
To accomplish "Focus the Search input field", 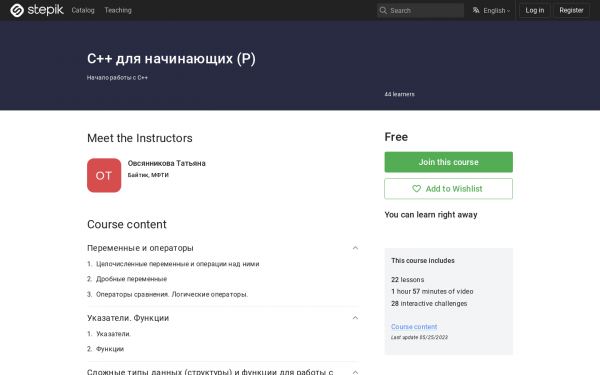I will [420, 10].
